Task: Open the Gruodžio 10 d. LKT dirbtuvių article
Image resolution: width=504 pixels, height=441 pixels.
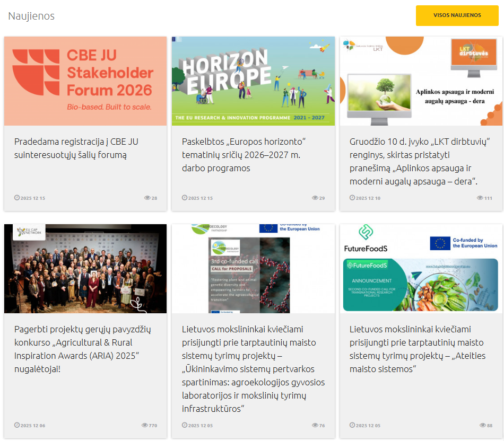Action: (414, 162)
